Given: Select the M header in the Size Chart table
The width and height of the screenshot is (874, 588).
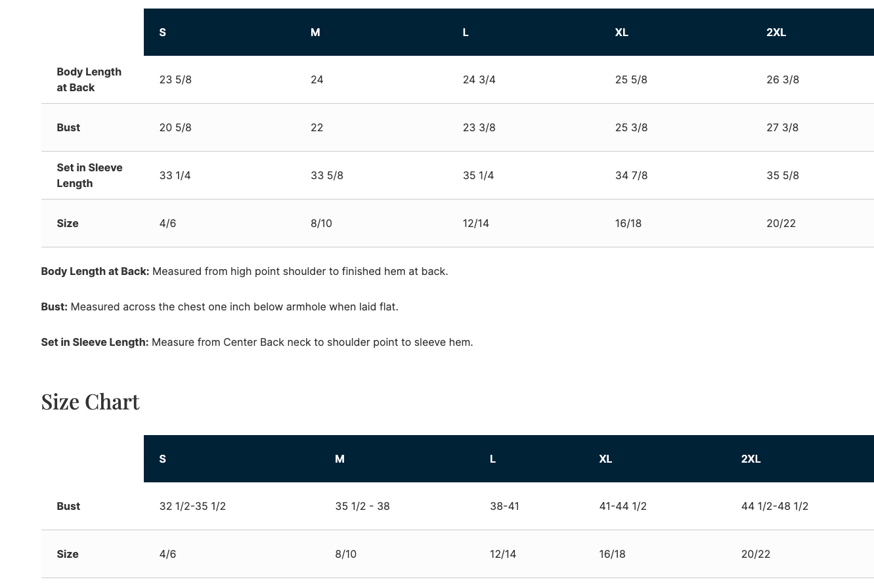Looking at the screenshot, I should 339,459.
